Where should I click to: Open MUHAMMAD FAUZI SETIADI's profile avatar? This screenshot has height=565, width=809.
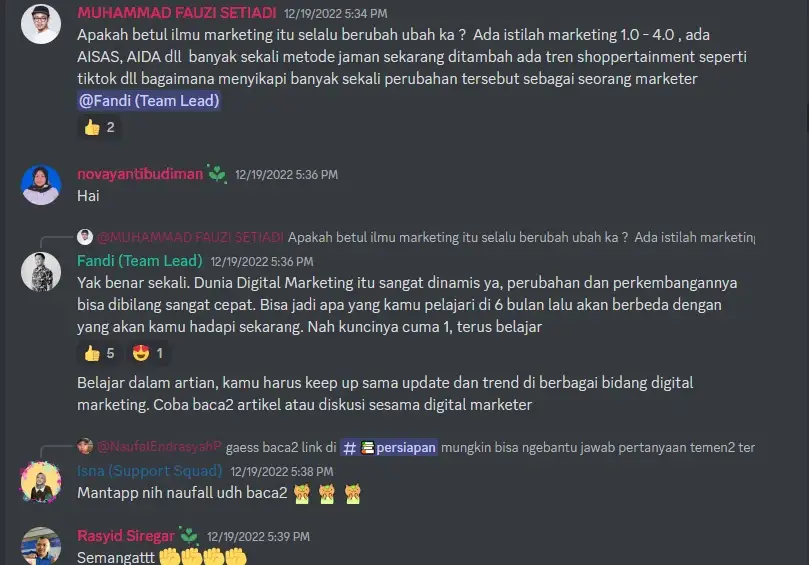point(41,24)
